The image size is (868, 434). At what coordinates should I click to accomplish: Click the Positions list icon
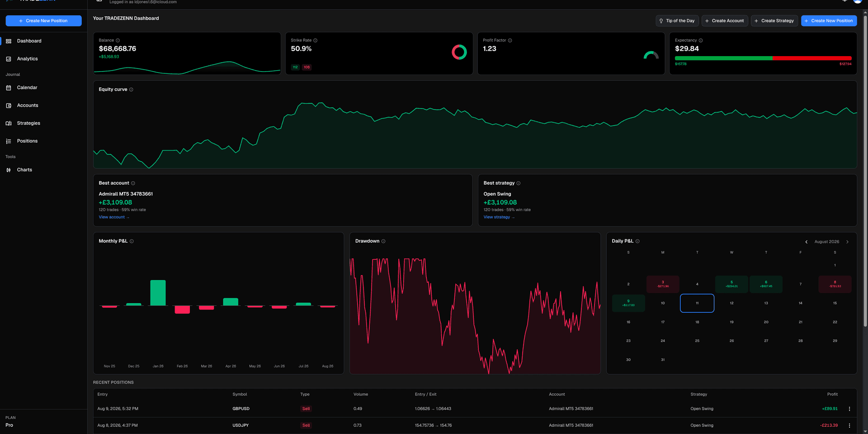[x=9, y=141]
